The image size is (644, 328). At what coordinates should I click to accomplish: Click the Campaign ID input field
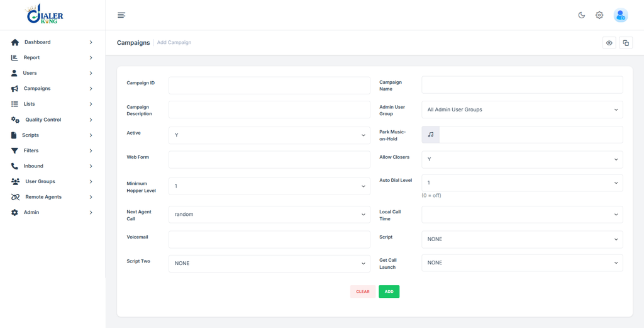click(269, 85)
